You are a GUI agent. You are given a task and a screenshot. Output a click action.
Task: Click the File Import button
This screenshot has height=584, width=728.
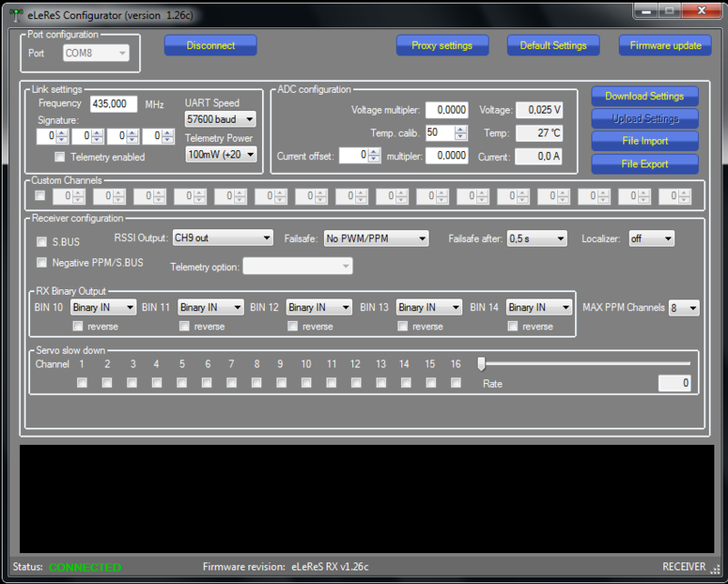(x=645, y=141)
